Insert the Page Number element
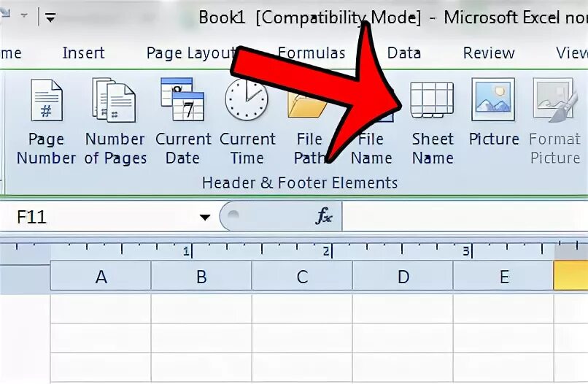The image size is (588, 384). [x=46, y=122]
